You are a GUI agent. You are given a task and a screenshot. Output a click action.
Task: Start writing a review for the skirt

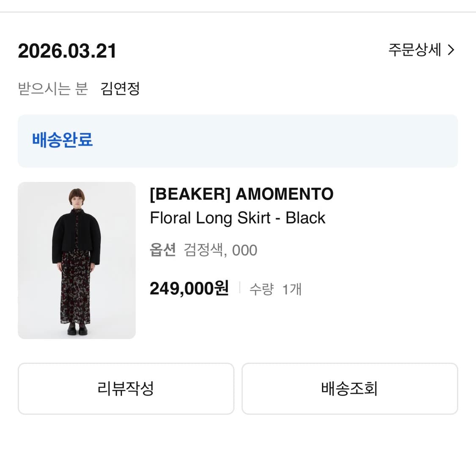(x=125, y=388)
